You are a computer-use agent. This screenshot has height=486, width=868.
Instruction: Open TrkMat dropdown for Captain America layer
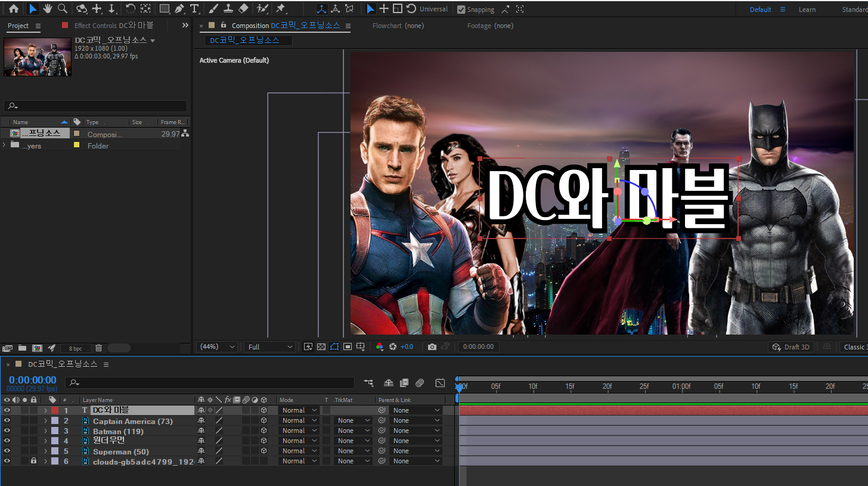[x=352, y=420]
